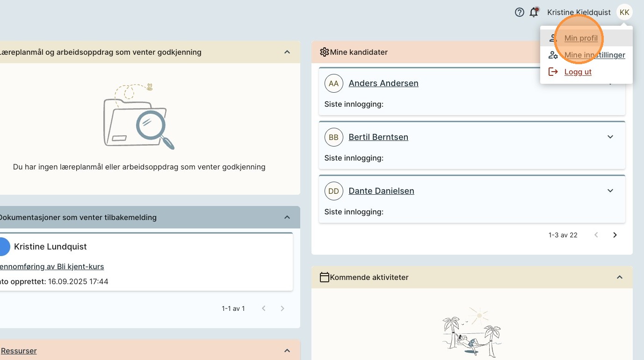The width and height of the screenshot is (644, 360).
Task: Expand Bertil Berntsen candidate details
Action: tap(610, 137)
